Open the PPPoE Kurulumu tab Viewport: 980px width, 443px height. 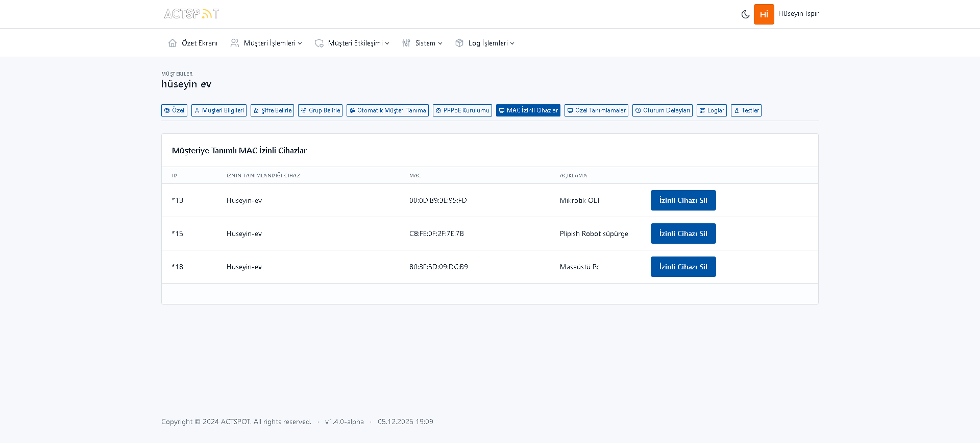pyautogui.click(x=462, y=110)
